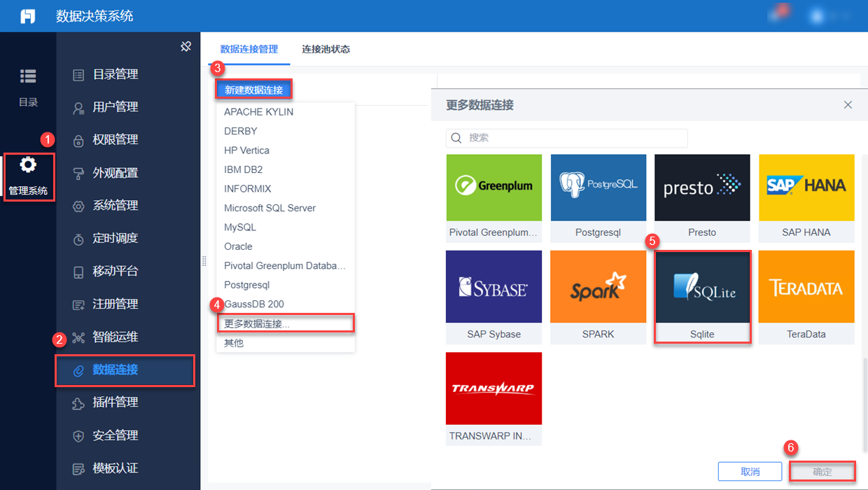The width and height of the screenshot is (868, 490).
Task: Select the TeraData database tile
Action: pos(806,297)
